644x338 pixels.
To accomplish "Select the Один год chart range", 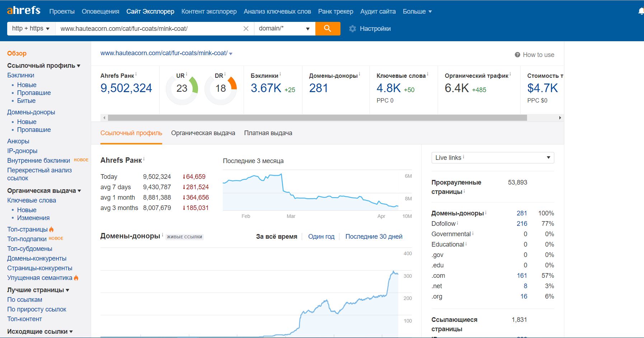I will 321,237.
